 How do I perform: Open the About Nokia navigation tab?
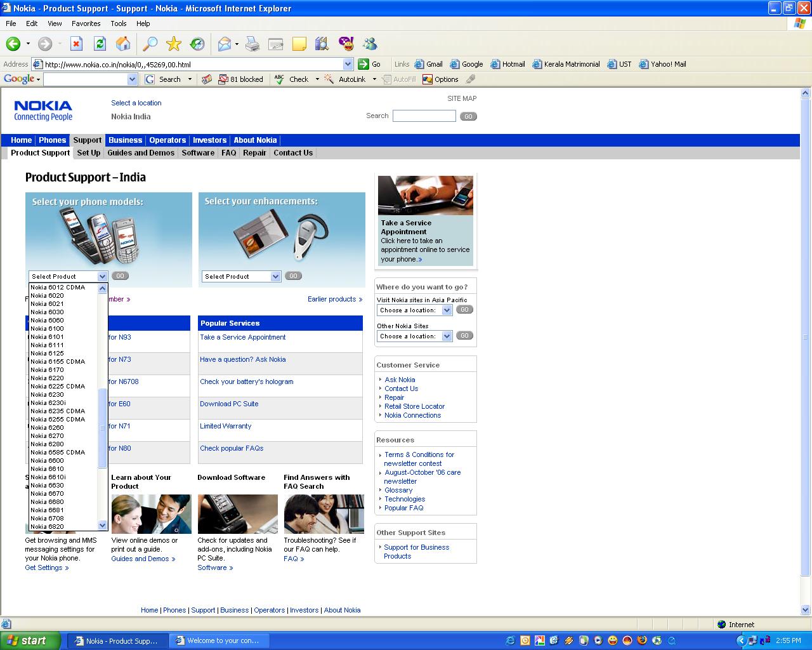click(x=255, y=140)
